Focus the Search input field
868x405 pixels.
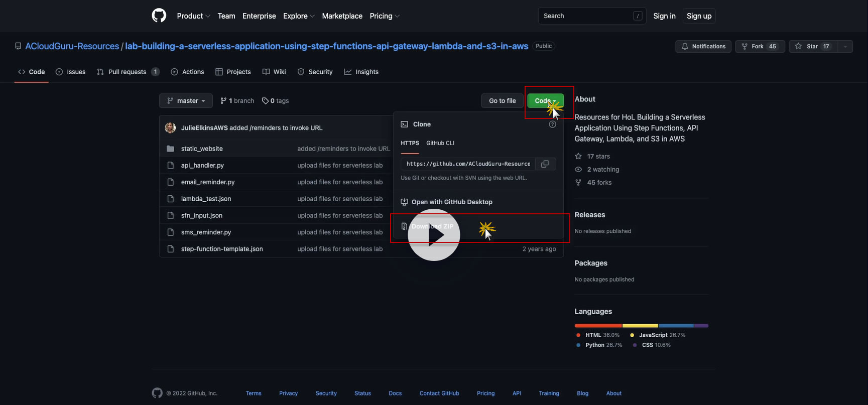point(592,16)
